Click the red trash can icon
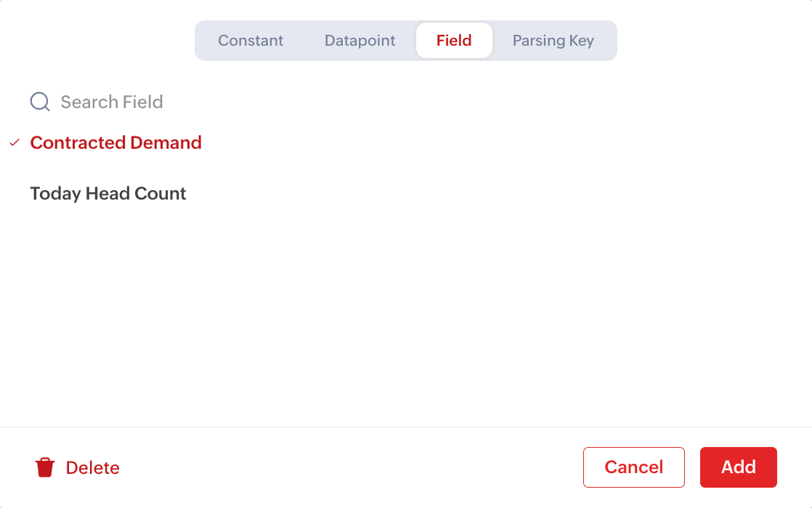812x508 pixels. coord(45,467)
